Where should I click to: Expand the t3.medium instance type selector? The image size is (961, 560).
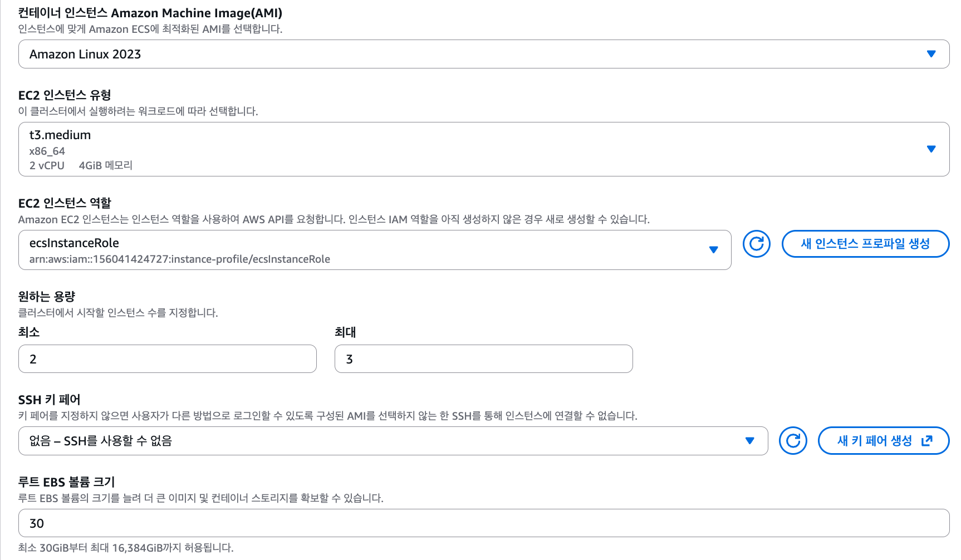click(484, 149)
